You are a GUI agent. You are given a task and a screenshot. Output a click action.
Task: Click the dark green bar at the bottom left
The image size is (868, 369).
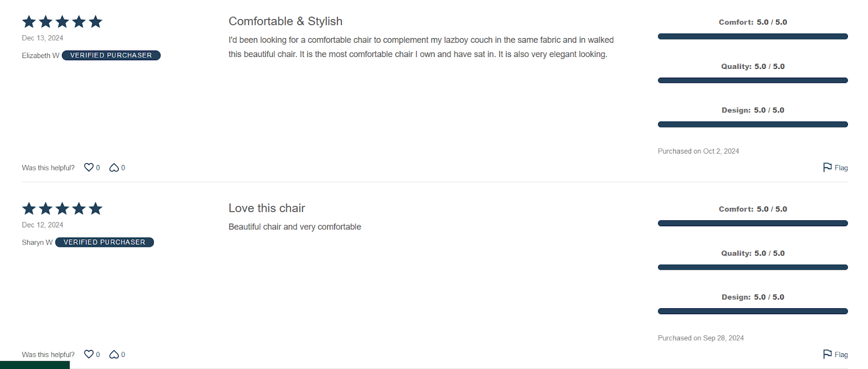pyautogui.click(x=35, y=365)
